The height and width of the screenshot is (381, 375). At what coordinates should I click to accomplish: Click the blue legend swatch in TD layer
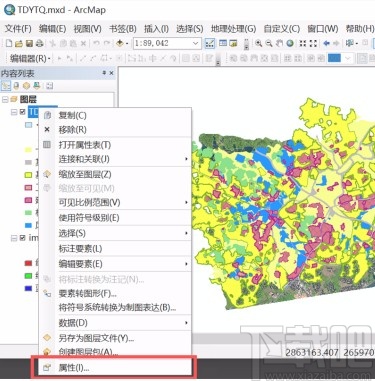coord(29,225)
